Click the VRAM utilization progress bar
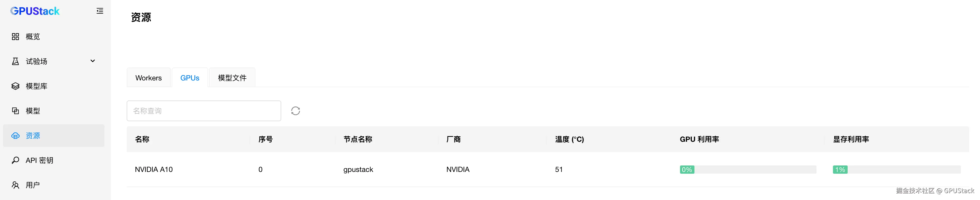The height and width of the screenshot is (200, 980). coord(896,170)
